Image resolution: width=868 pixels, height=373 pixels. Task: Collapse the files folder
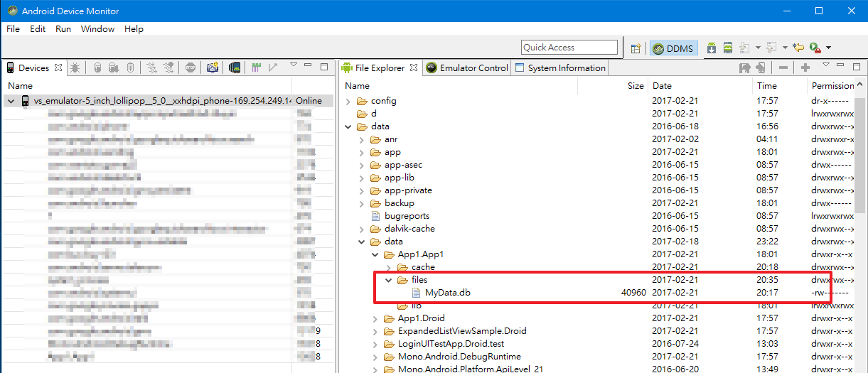tap(388, 280)
